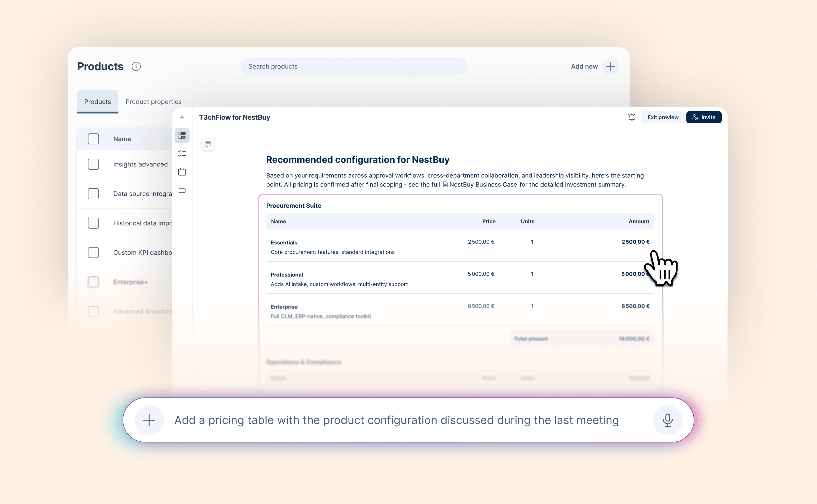
Task: Open the folder files sidebar icon
Action: pyautogui.click(x=182, y=190)
